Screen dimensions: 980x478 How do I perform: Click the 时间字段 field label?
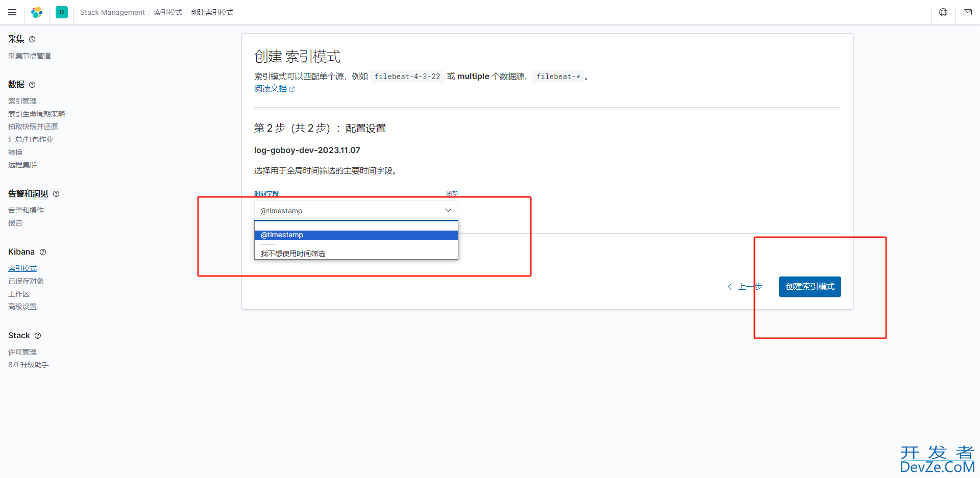266,194
